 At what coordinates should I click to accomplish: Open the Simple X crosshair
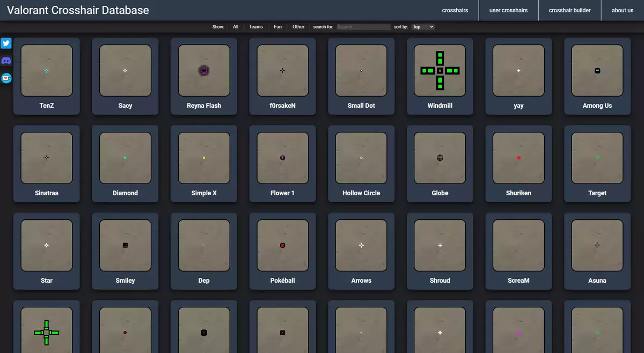pos(204,164)
